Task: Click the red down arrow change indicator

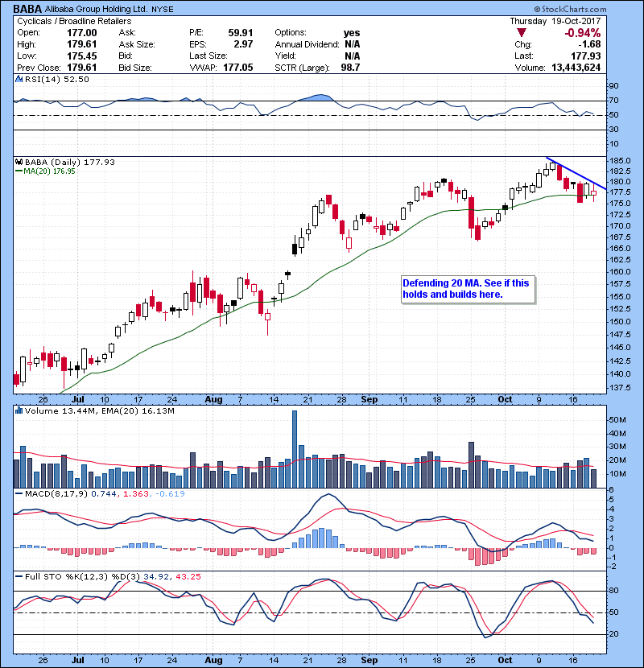Action: point(522,32)
